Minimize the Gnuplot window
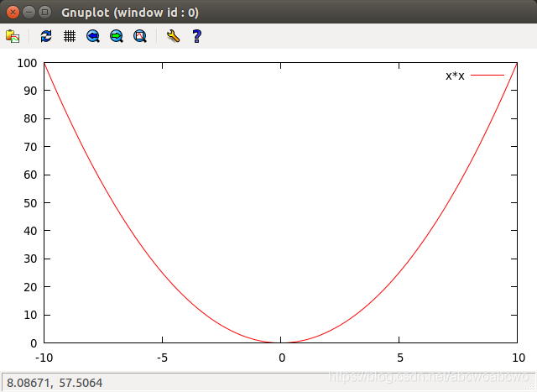Viewport: 537px width, 392px height. (29, 13)
